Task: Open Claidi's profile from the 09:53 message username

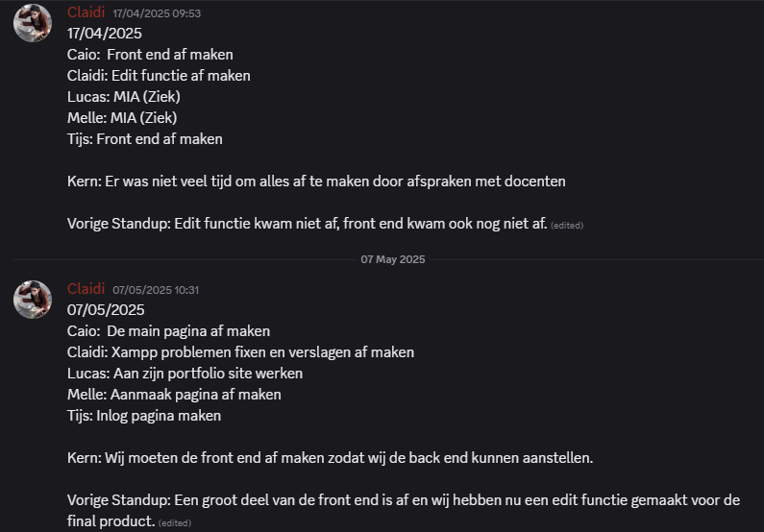Action: click(x=86, y=12)
